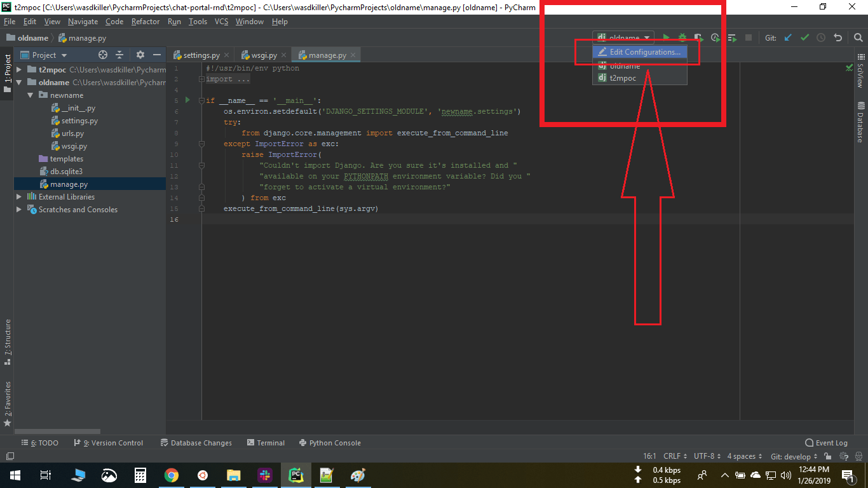Open the run configuration selector dropdown

[623, 38]
